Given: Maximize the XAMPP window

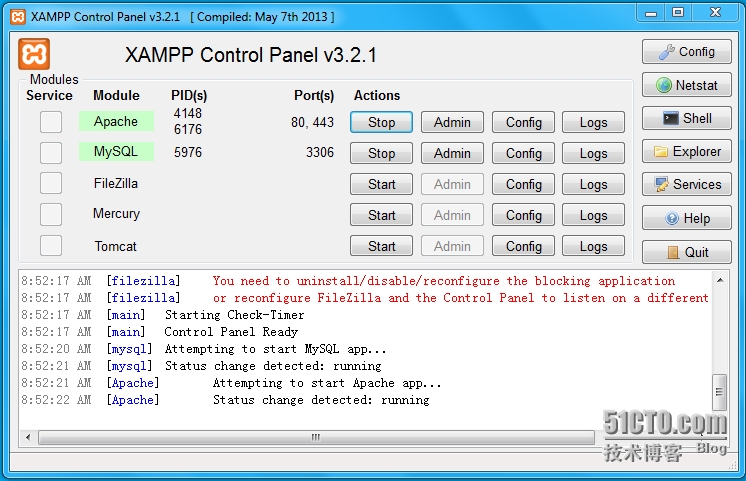Looking at the screenshot, I should pos(677,13).
